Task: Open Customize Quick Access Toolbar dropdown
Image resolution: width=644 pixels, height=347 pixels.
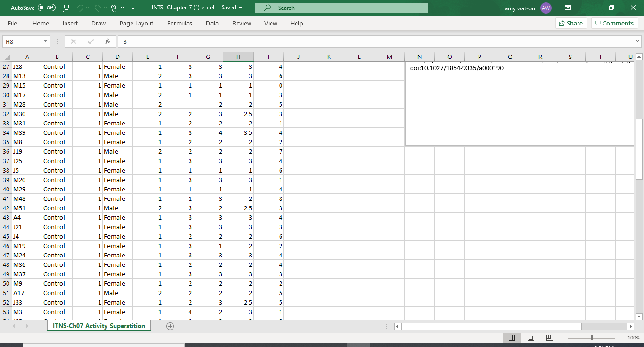Action: pyautogui.click(x=133, y=8)
